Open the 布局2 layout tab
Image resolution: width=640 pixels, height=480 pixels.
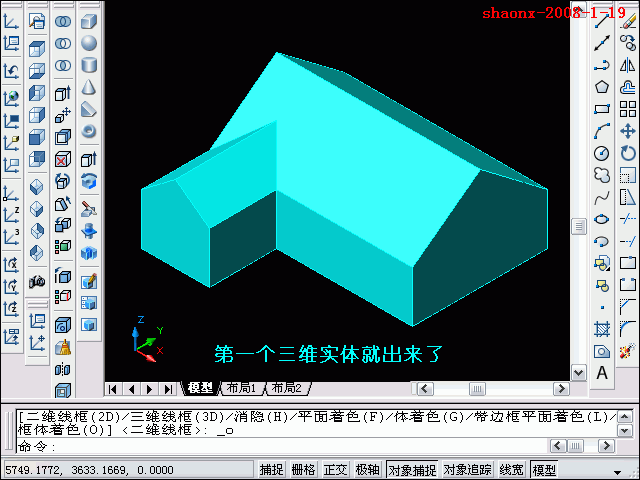(285, 388)
